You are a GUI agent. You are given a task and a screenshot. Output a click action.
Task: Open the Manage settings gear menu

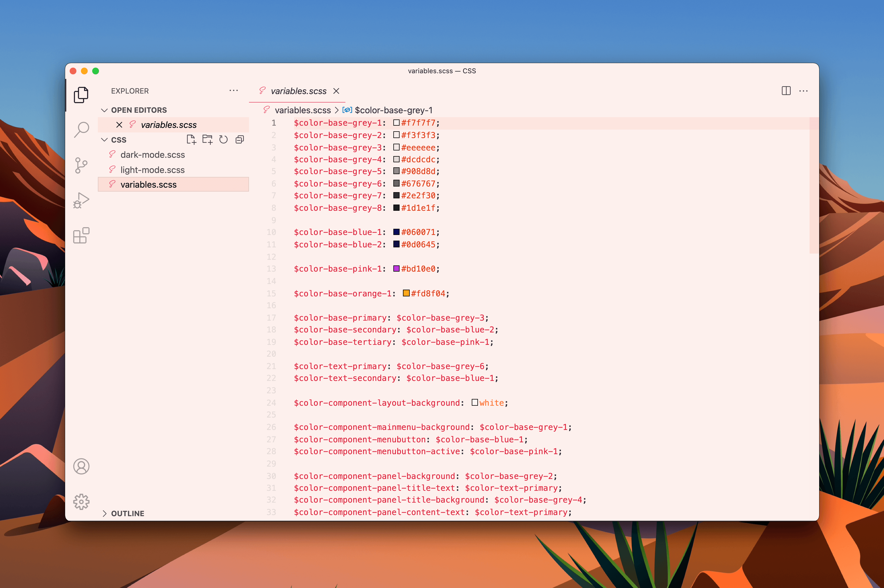pyautogui.click(x=81, y=502)
